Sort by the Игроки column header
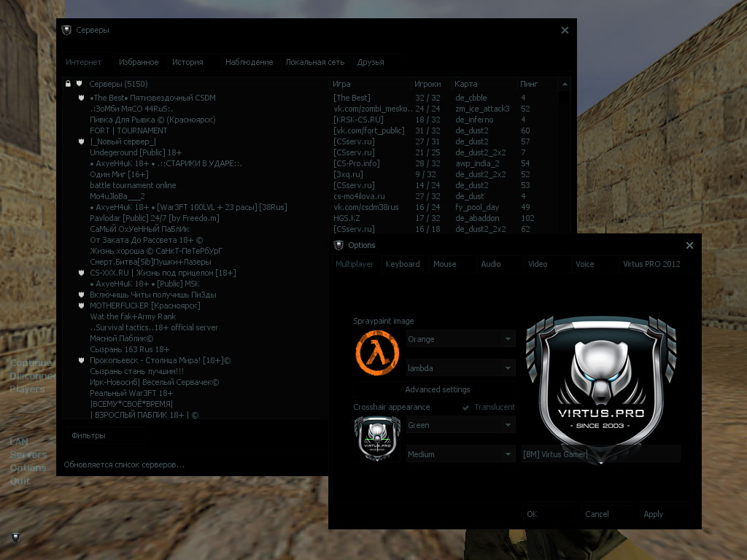 pyautogui.click(x=431, y=84)
